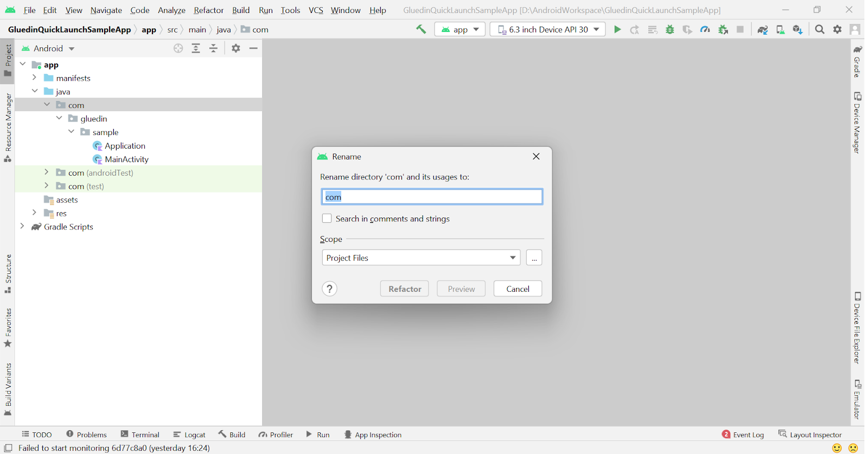Open the Gradle side panel
Viewport: 868px width, 454px height.
pyautogui.click(x=858, y=61)
